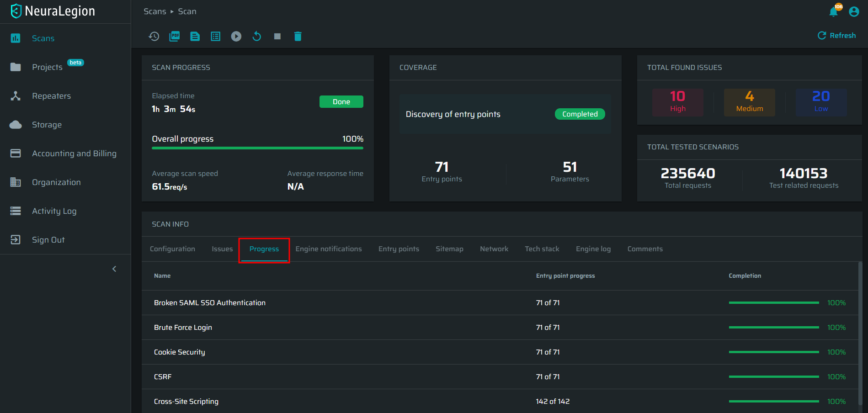The height and width of the screenshot is (413, 868).
Task: Click the Name column header
Action: tap(162, 276)
